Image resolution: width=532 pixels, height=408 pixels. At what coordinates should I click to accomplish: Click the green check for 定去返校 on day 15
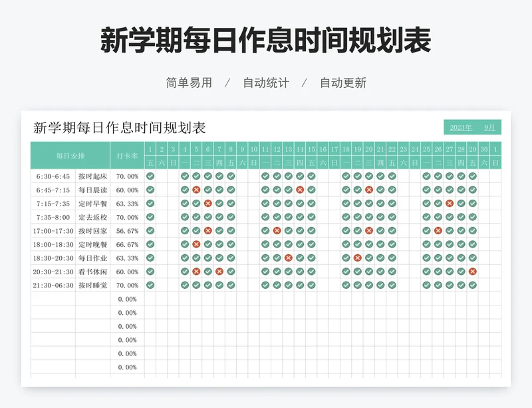coord(311,217)
